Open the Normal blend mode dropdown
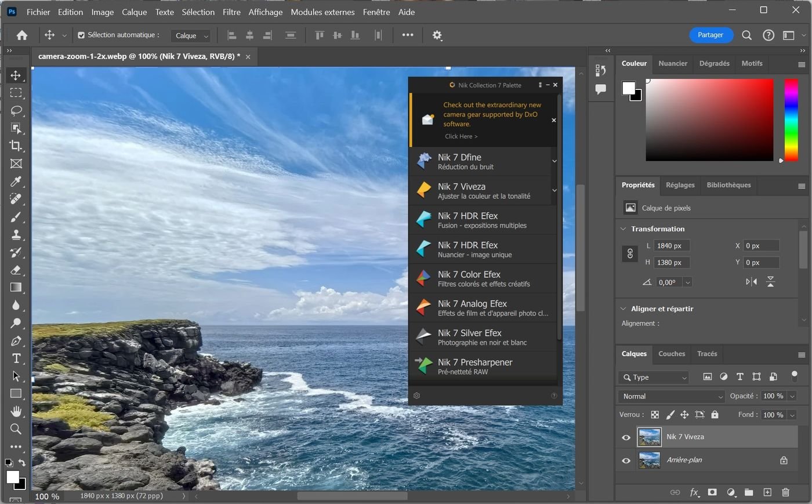This screenshot has height=504, width=812. [672, 397]
